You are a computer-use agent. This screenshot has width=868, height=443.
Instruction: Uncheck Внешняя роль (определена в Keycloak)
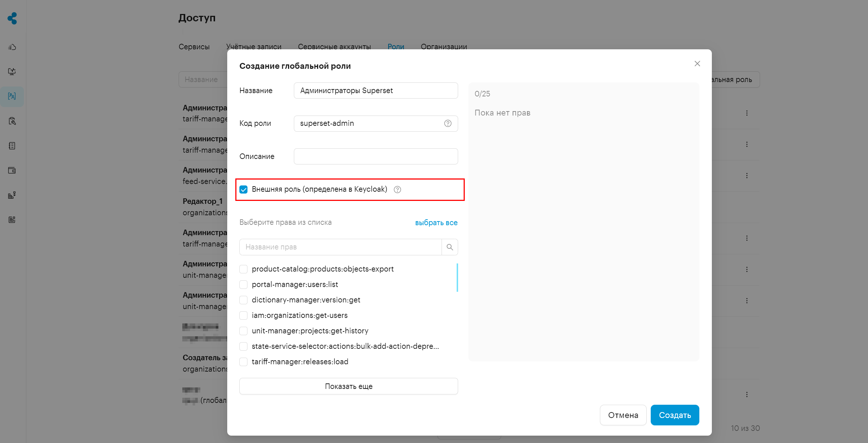pyautogui.click(x=243, y=189)
